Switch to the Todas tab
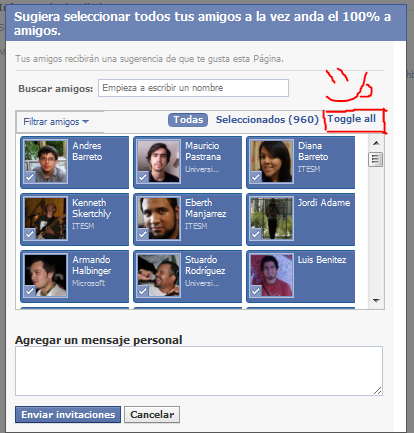The image size is (414, 433). [188, 120]
